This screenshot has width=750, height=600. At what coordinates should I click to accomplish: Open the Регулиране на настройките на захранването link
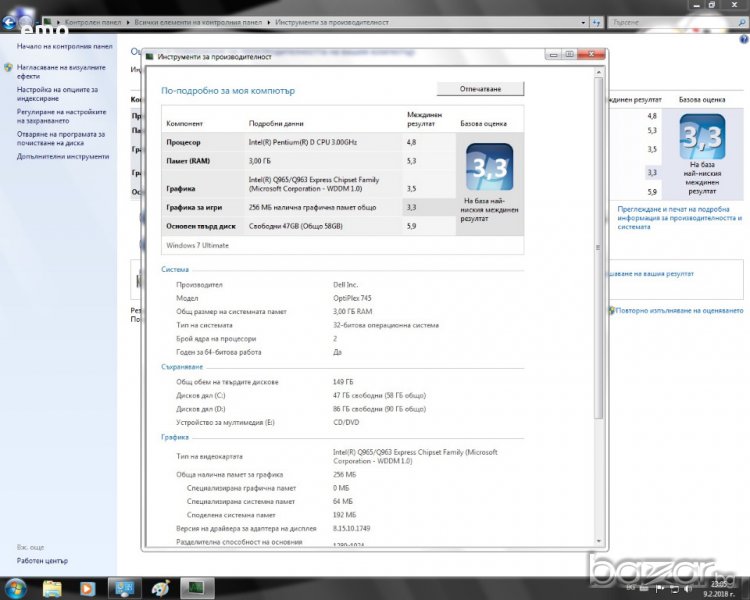tap(62, 116)
